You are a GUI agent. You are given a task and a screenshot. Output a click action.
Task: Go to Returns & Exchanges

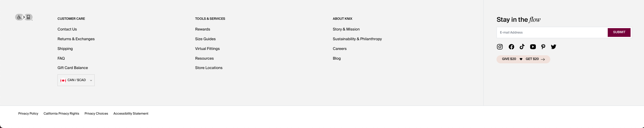[76, 39]
